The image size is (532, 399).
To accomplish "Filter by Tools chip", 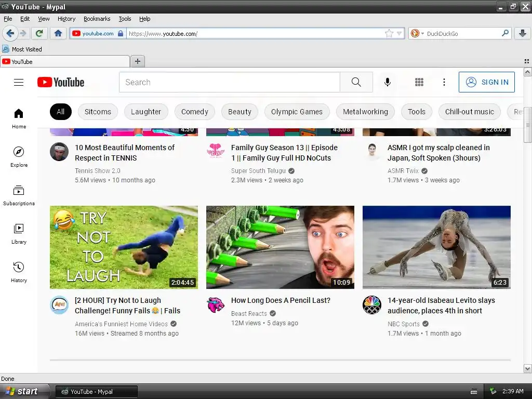I will click(416, 112).
